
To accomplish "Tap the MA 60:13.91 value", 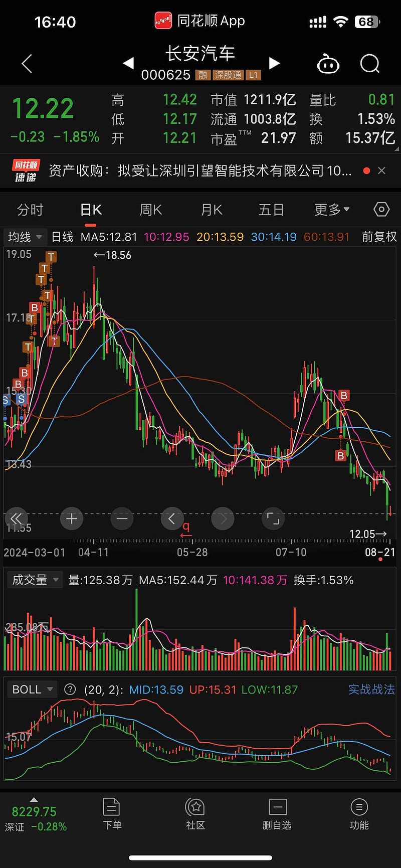I will [x=326, y=237].
